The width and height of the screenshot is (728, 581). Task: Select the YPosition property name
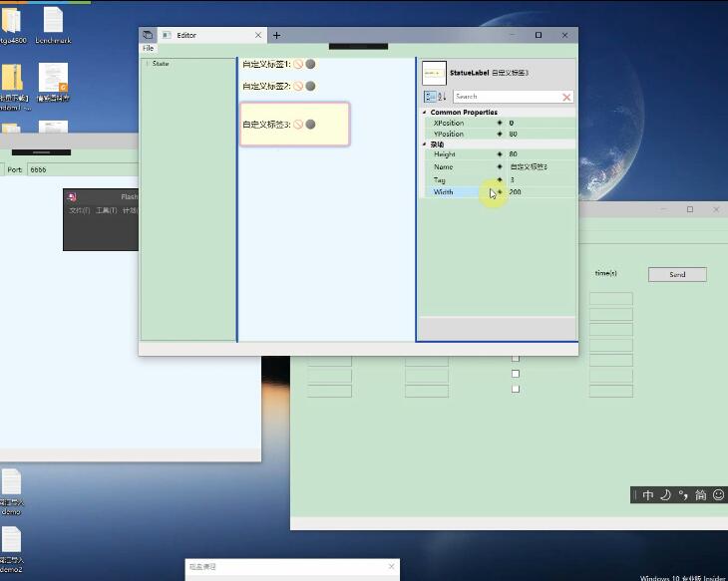449,134
